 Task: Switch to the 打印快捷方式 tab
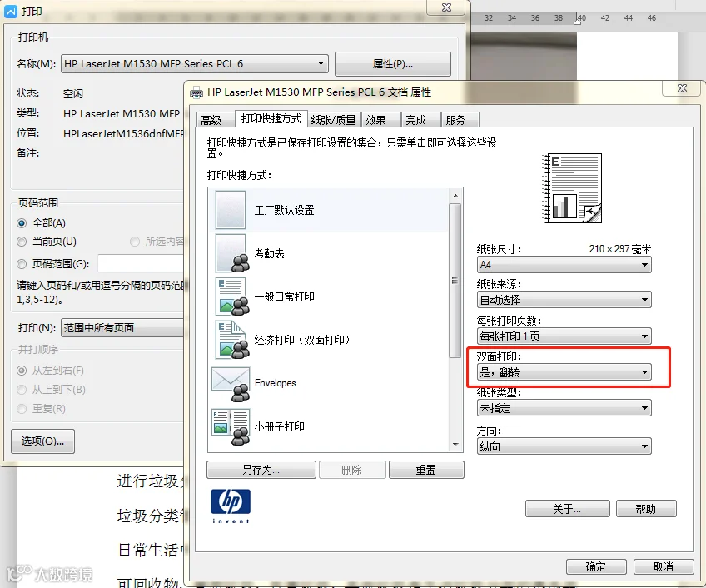click(271, 118)
